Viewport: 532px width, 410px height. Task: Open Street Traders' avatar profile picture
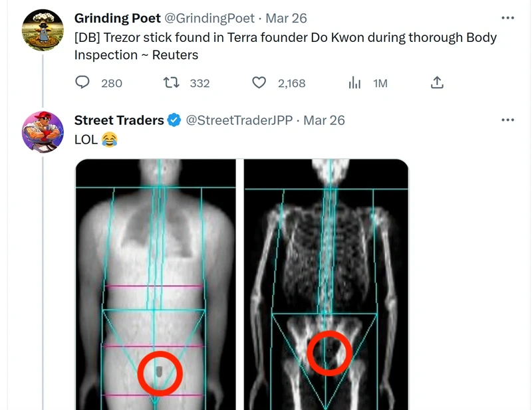pos(43,132)
